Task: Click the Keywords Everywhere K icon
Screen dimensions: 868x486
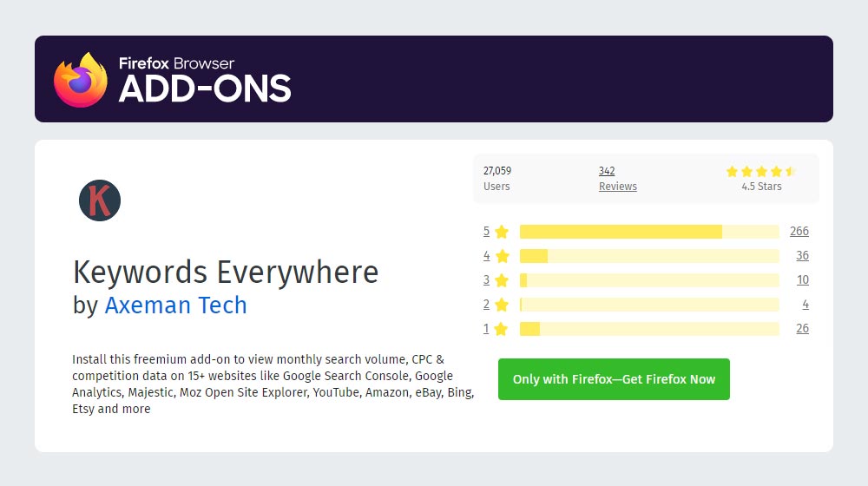Action: 100,200
